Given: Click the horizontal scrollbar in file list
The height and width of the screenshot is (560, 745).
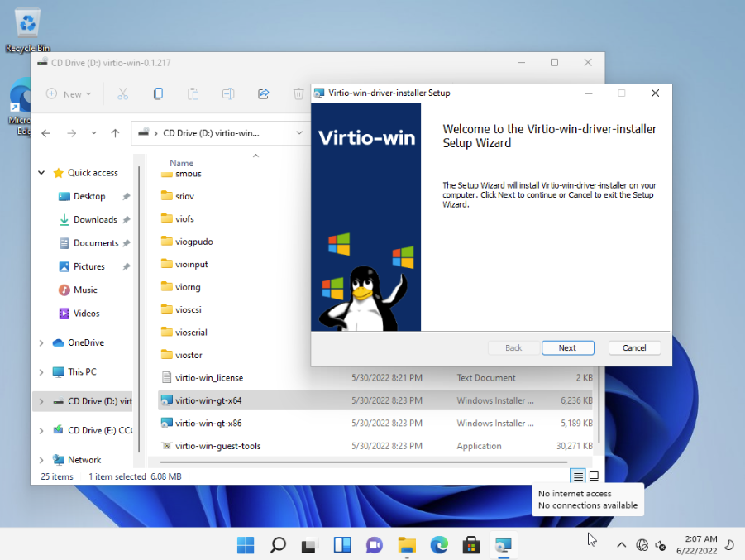Looking at the screenshot, I should pyautogui.click(x=364, y=462).
